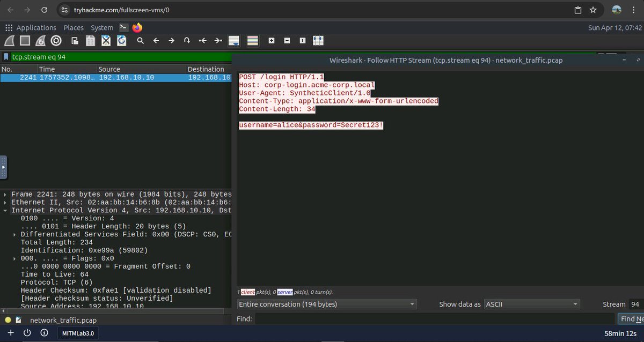Restart the current capture
The height and width of the screenshot is (342, 644).
click(40, 41)
